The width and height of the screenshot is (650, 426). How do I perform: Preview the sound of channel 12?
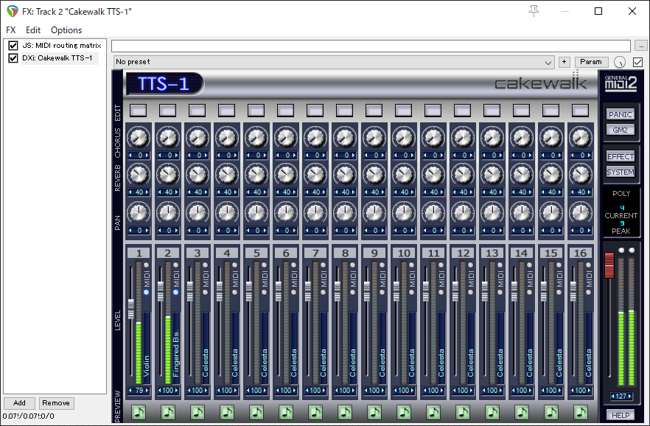(x=463, y=412)
